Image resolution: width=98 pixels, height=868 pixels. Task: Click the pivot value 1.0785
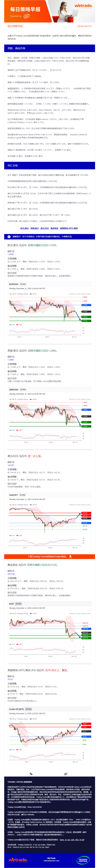pyautogui.click(x=11, y=254)
